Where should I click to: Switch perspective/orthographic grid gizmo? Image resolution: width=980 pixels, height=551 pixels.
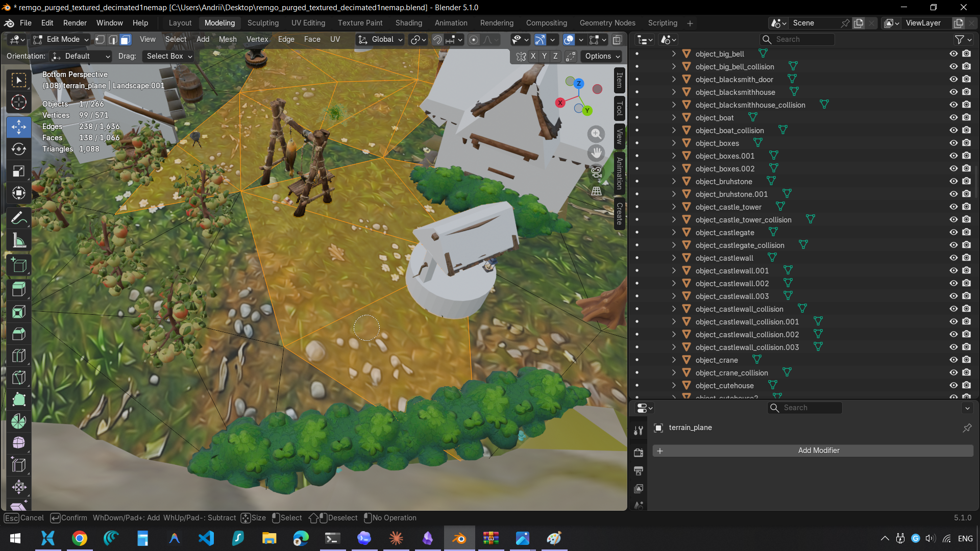[x=596, y=191]
